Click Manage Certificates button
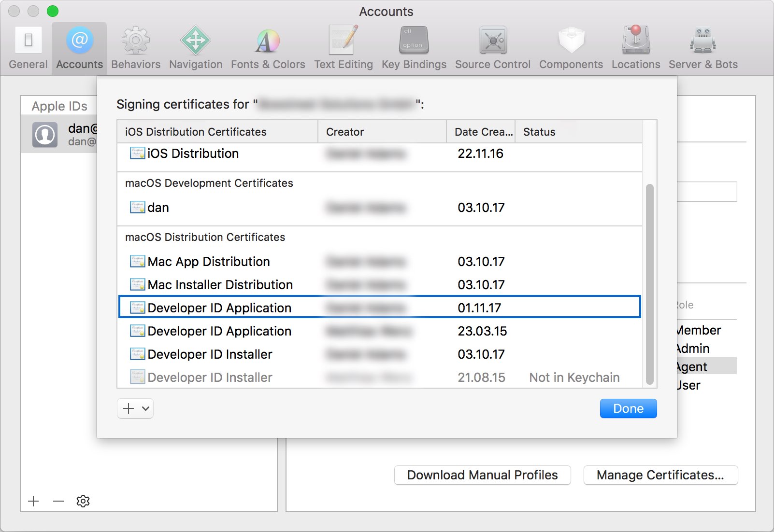Viewport: 774px width, 532px height. [x=660, y=475]
